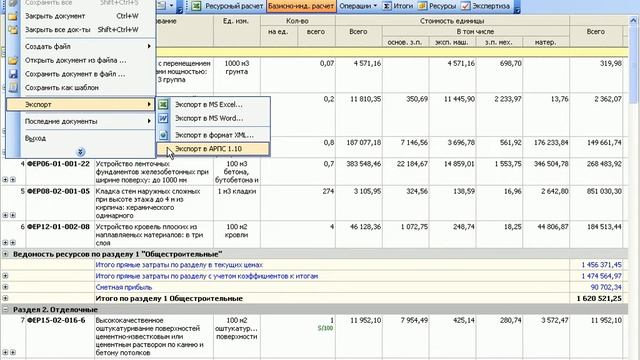This screenshot has width=640, height=360.
Task: Select the section header Раздел 2. Отделочные
Action: pos(55,309)
